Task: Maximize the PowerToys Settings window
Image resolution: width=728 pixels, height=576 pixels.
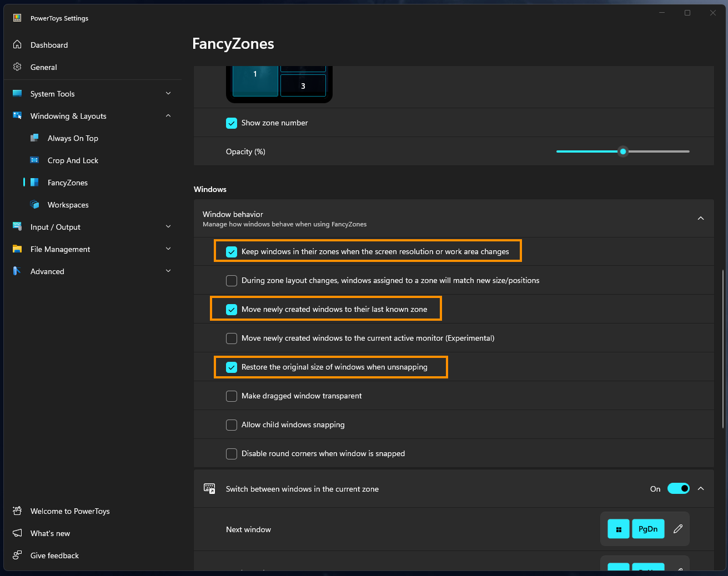Action: tap(687, 13)
